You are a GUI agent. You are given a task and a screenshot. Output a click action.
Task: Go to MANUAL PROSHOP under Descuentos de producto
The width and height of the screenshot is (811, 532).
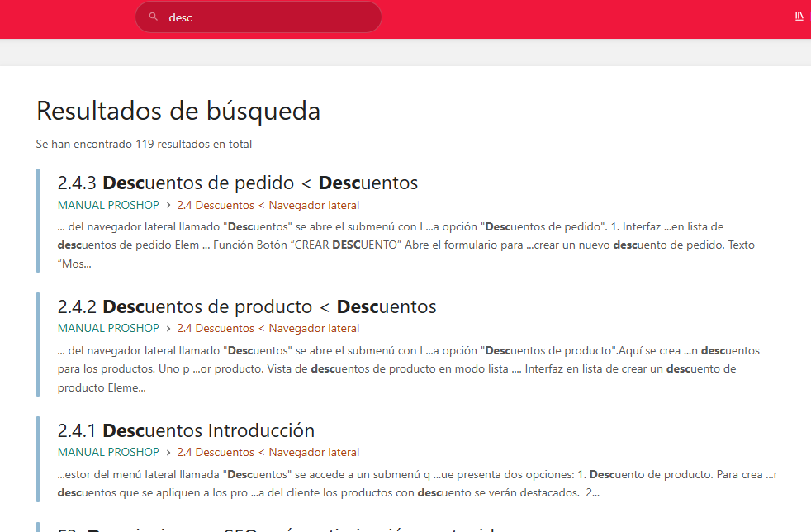coord(108,329)
